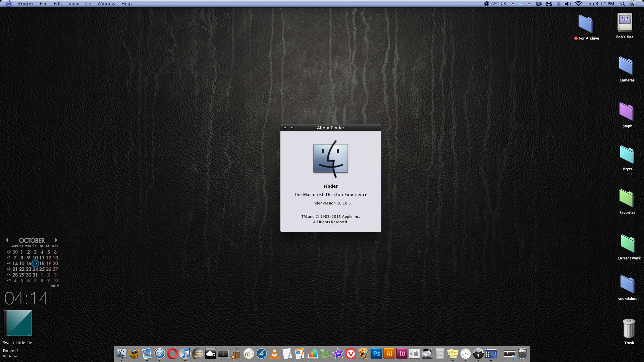
Task: Open Safari compass icon in dock
Action: (x=159, y=354)
